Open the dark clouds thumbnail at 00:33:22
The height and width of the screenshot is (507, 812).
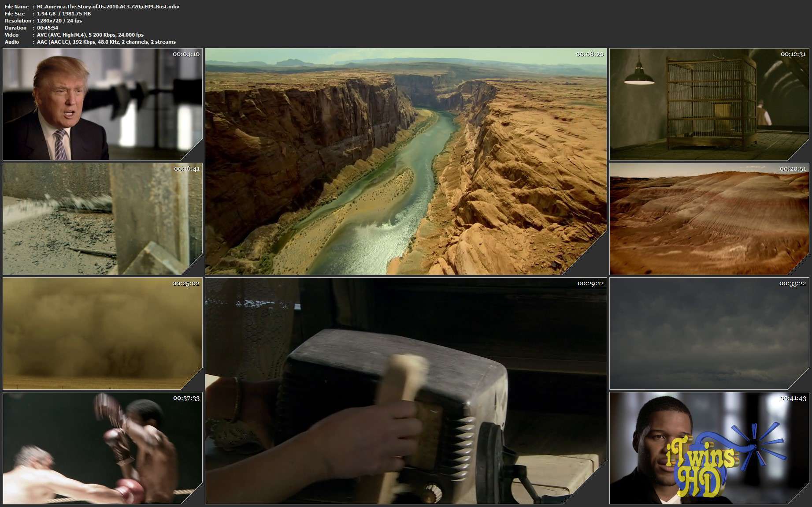pyautogui.click(x=709, y=333)
